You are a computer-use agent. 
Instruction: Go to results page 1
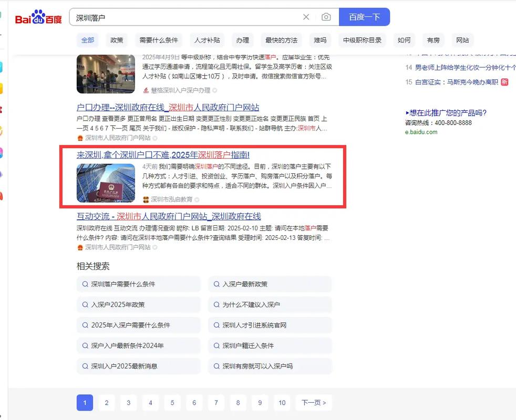[x=85, y=403]
